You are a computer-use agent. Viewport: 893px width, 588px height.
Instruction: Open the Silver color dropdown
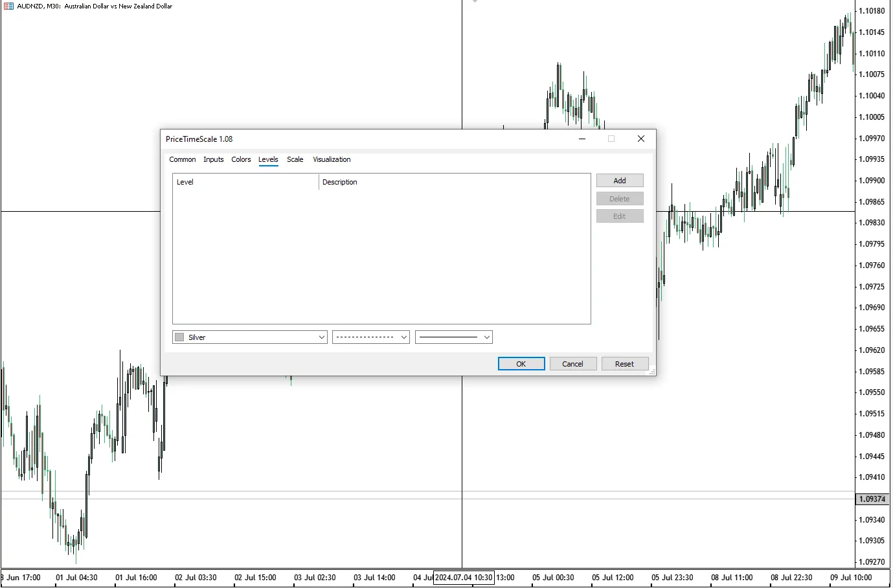click(250, 337)
